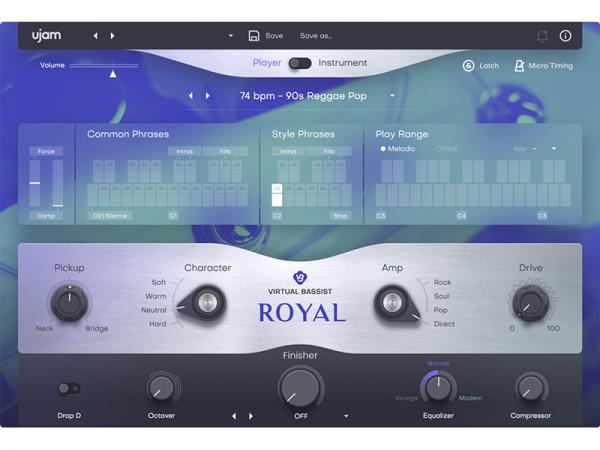The width and height of the screenshot is (600, 450).
Task: Adjust the Force slider
Action: 35,183
